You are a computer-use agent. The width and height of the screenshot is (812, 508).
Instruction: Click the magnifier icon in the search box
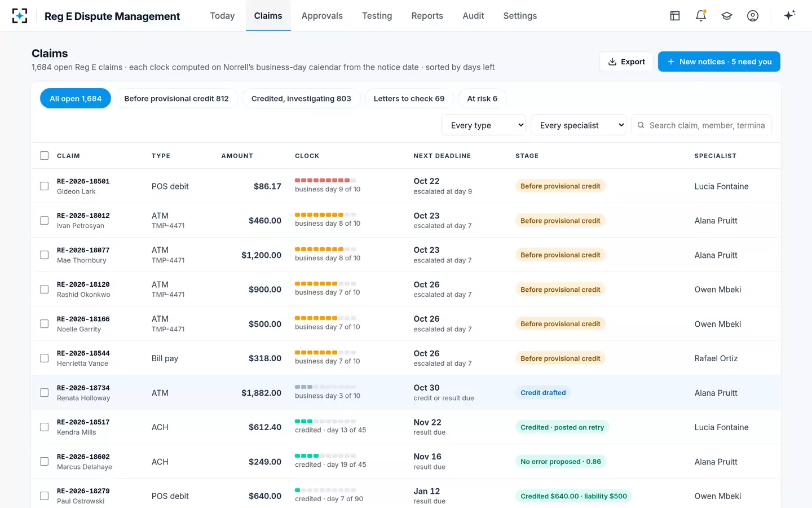point(641,125)
